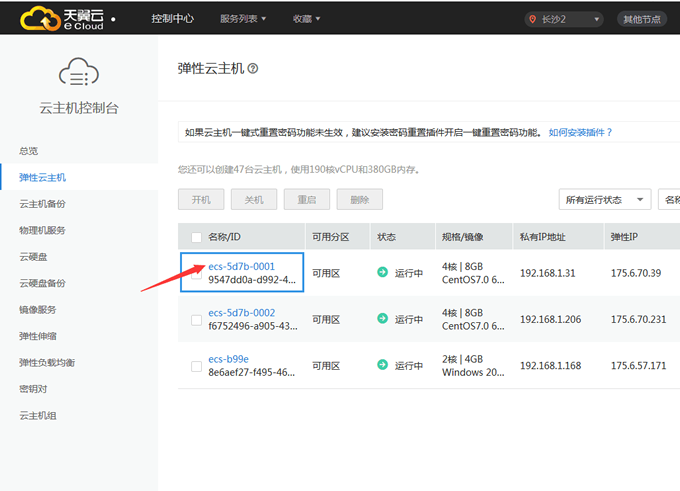This screenshot has width=680, height=491.
Task: Open 密钥对 in the sidebar
Action: coord(33,389)
